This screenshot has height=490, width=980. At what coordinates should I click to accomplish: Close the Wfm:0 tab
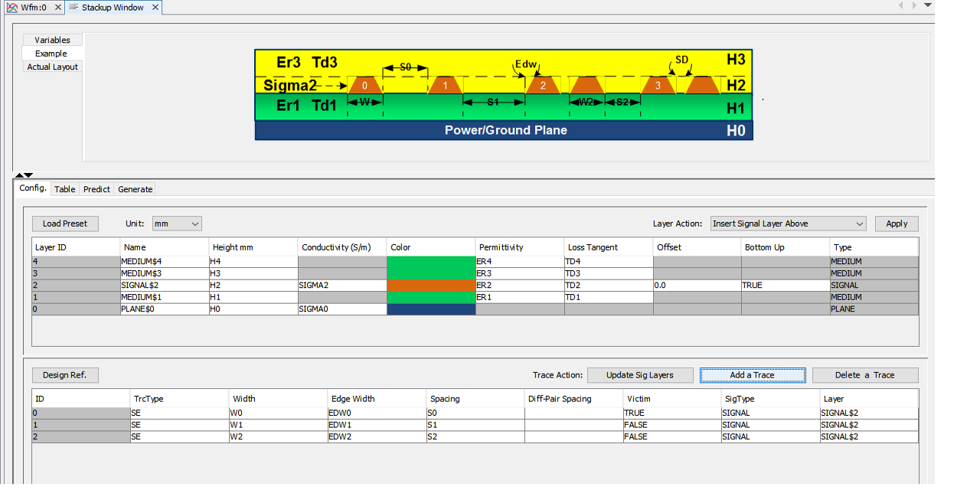pos(58,7)
